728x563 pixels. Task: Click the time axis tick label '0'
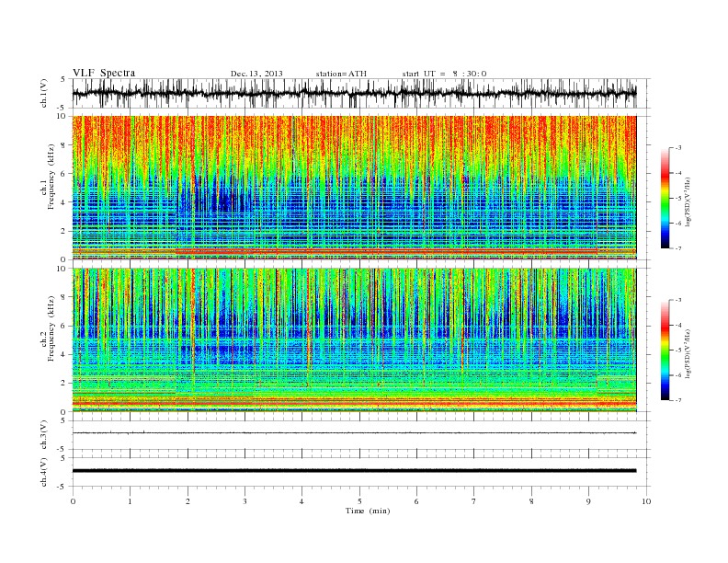tap(73, 501)
